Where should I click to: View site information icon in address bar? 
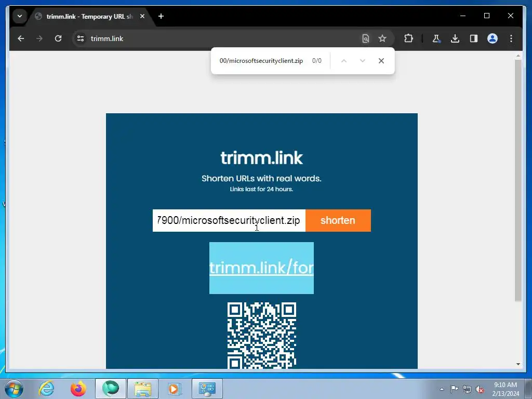pos(81,38)
